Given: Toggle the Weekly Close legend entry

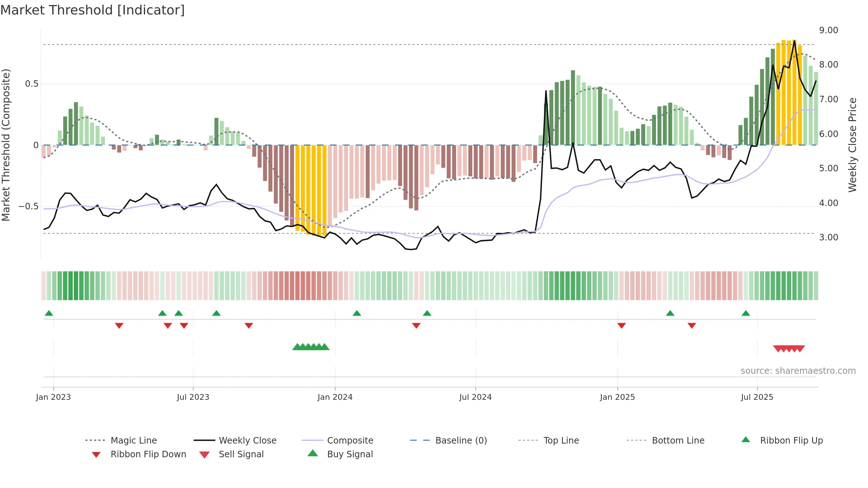Looking at the screenshot, I should click(x=235, y=440).
